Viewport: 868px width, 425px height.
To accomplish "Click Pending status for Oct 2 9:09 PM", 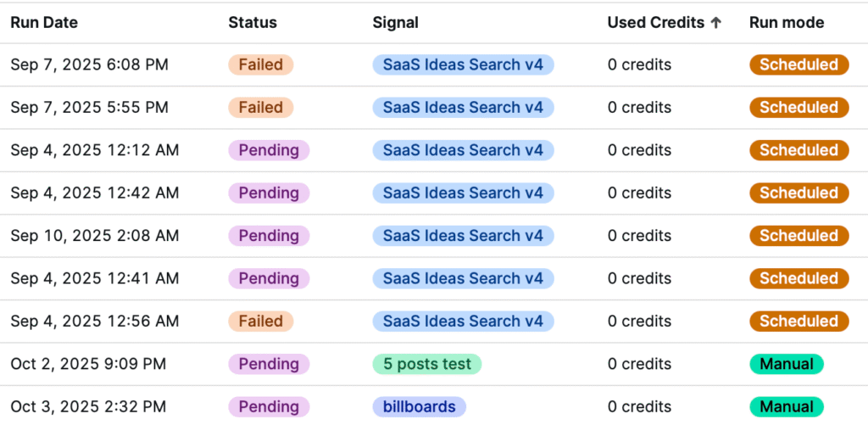I will (x=269, y=364).
